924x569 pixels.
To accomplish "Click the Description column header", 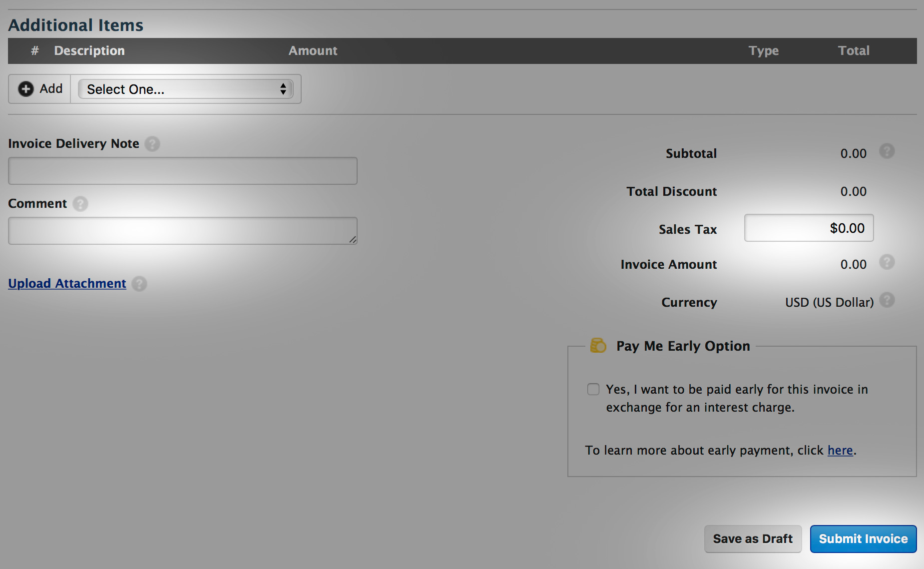I will [89, 51].
